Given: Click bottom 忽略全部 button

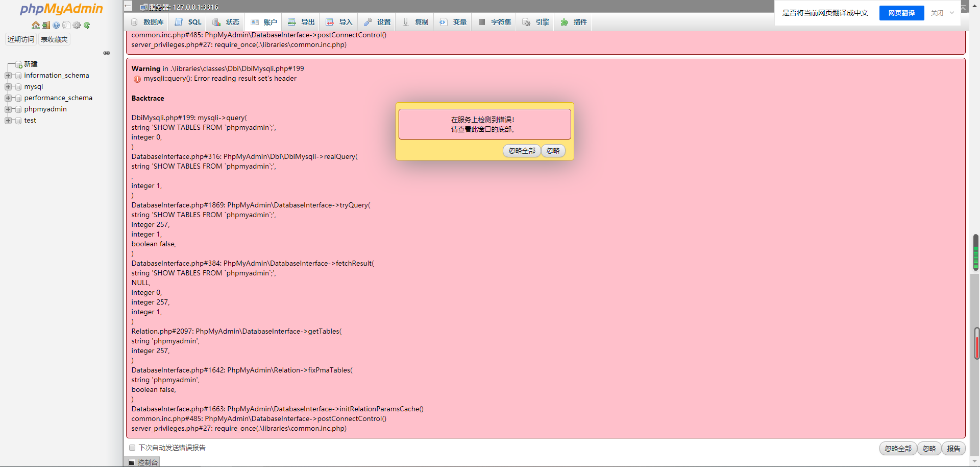Looking at the screenshot, I should [898, 449].
